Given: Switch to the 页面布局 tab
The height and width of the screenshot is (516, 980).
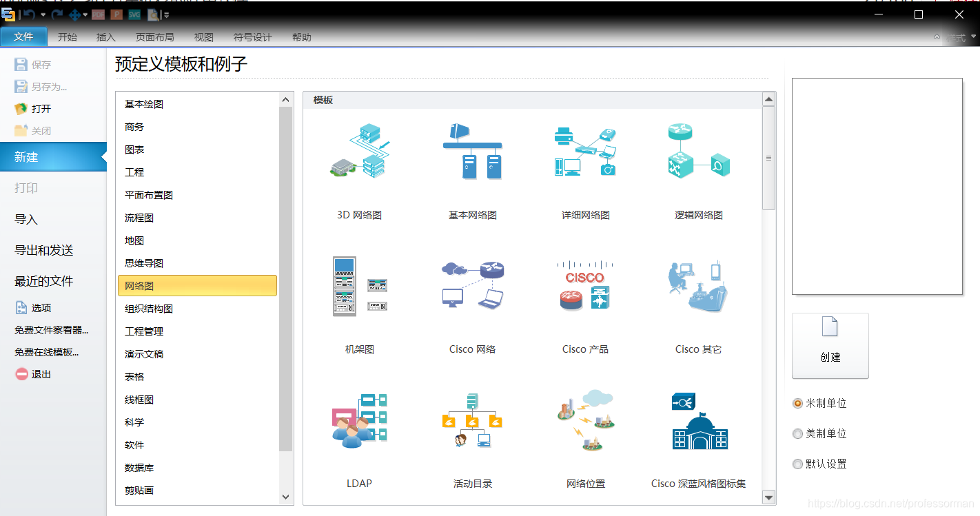Looking at the screenshot, I should pyautogui.click(x=155, y=37).
